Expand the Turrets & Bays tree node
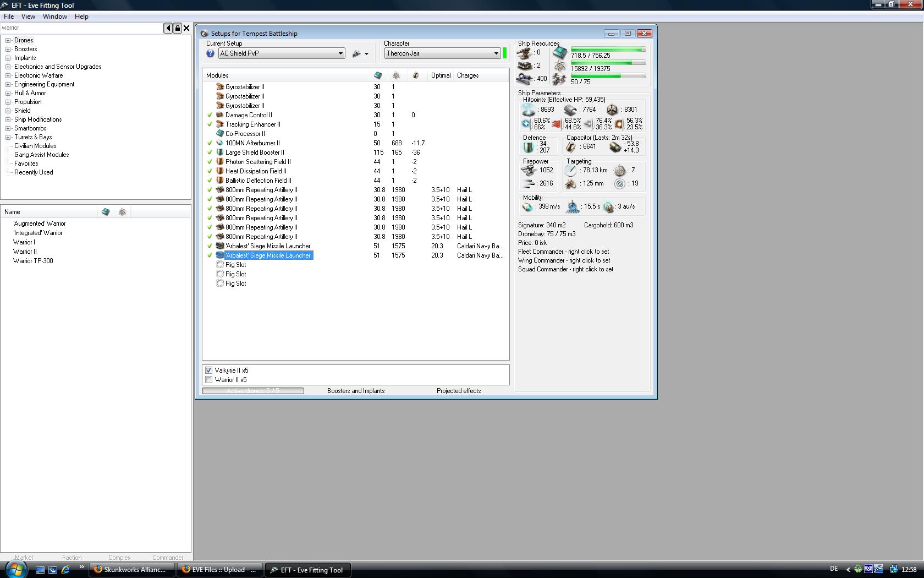924x578 pixels. click(x=8, y=137)
